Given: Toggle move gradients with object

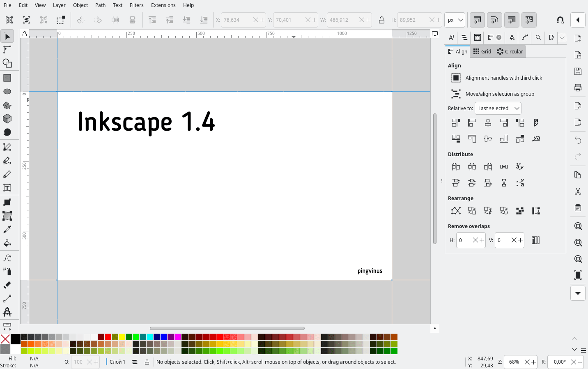Looking at the screenshot, I should 511,20.
